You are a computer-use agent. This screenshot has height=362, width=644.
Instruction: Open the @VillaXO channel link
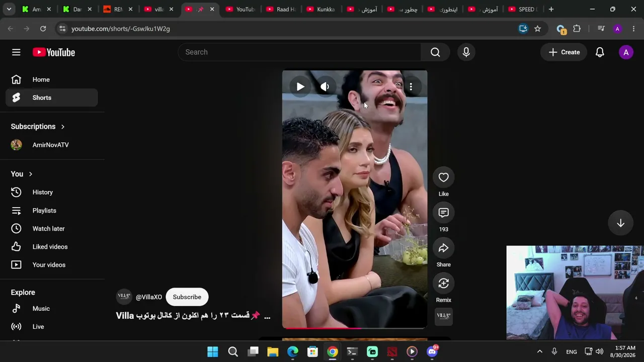(x=149, y=297)
